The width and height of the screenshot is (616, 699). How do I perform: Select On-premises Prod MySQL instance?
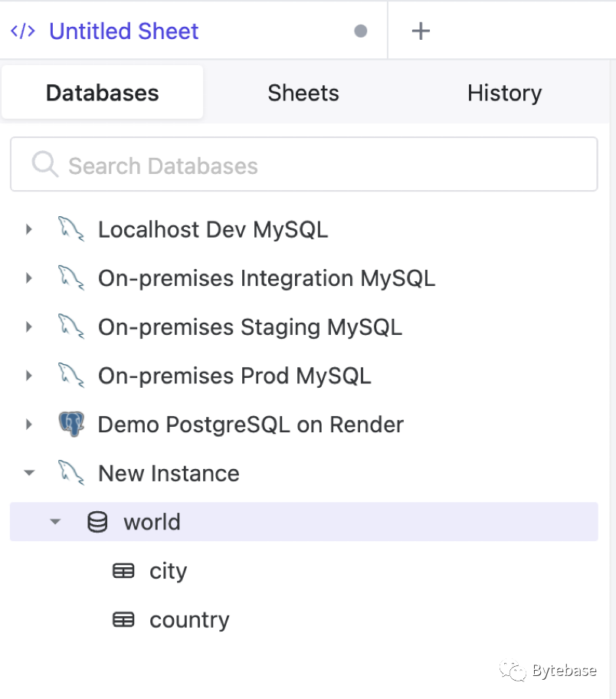click(x=234, y=376)
